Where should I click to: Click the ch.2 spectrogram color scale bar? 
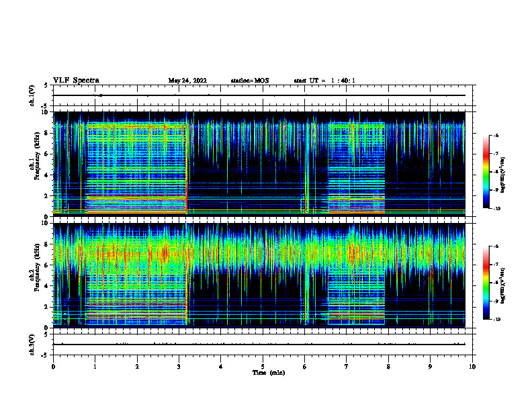pyautogui.click(x=486, y=283)
